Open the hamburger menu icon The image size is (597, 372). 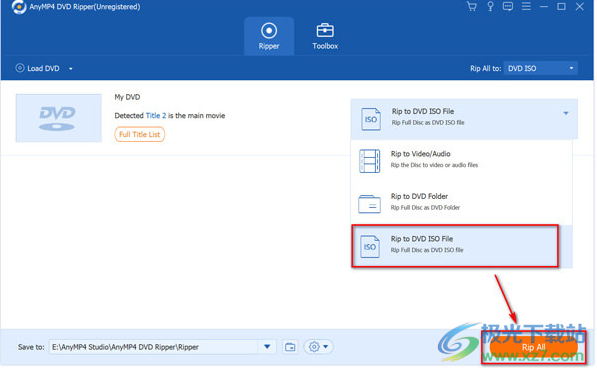pos(526,6)
